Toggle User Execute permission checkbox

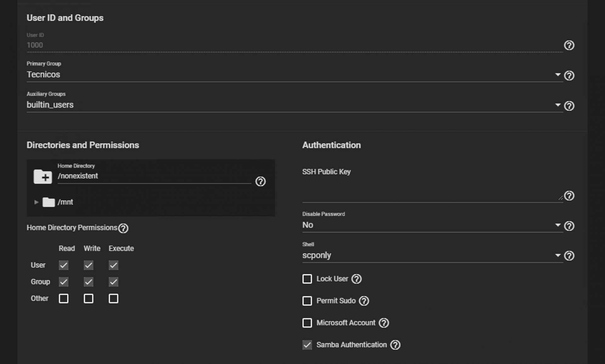click(113, 265)
